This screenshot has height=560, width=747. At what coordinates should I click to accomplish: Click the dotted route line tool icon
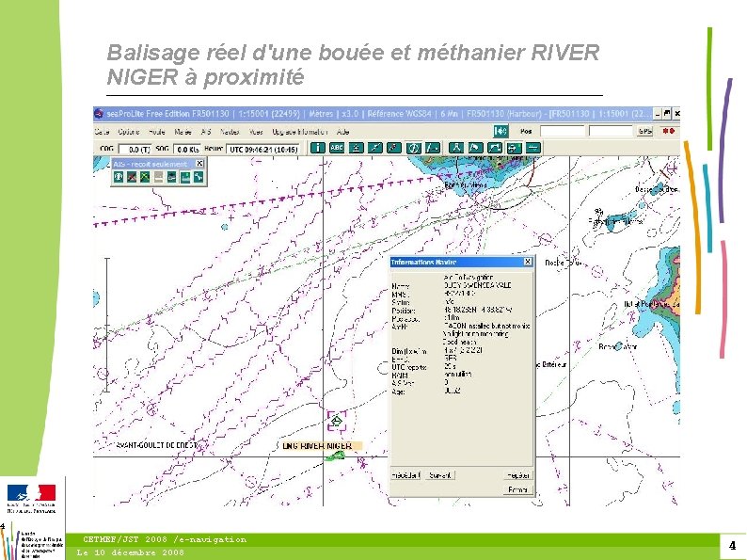tap(433, 148)
